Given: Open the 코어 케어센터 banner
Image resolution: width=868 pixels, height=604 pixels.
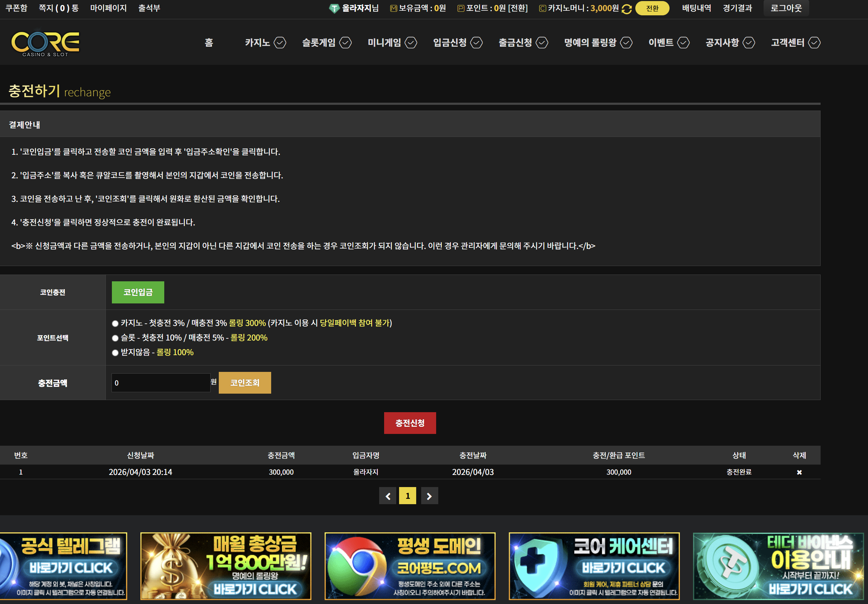Looking at the screenshot, I should tap(594, 566).
